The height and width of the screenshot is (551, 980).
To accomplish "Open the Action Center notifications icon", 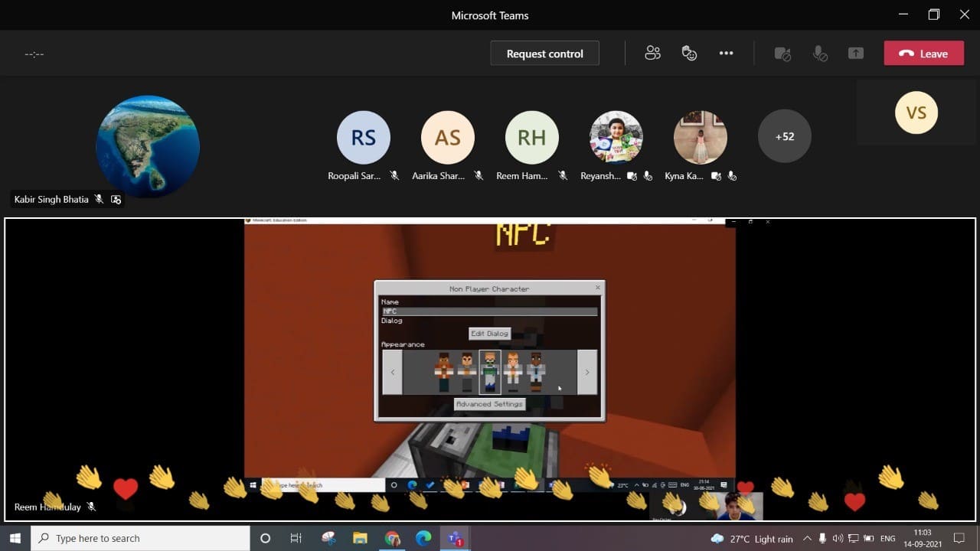I will coord(959,539).
